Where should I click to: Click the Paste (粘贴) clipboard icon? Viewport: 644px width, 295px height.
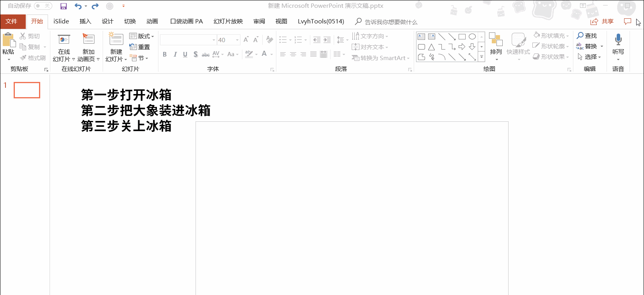pyautogui.click(x=8, y=40)
